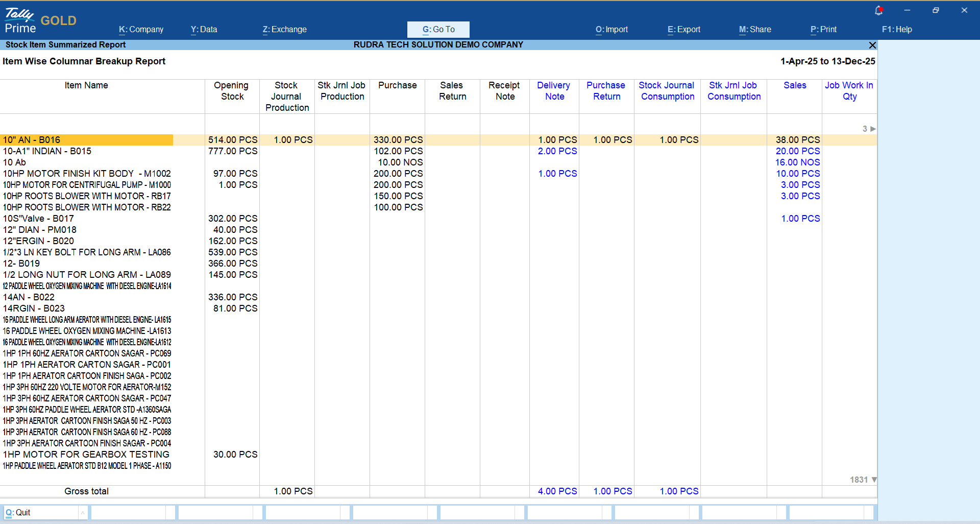
Task: Open the Print menu
Action: click(x=823, y=30)
